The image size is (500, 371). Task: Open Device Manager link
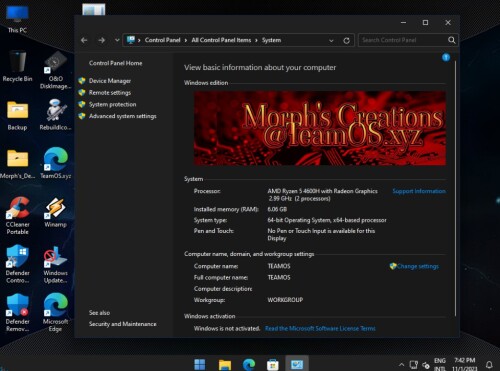click(110, 81)
